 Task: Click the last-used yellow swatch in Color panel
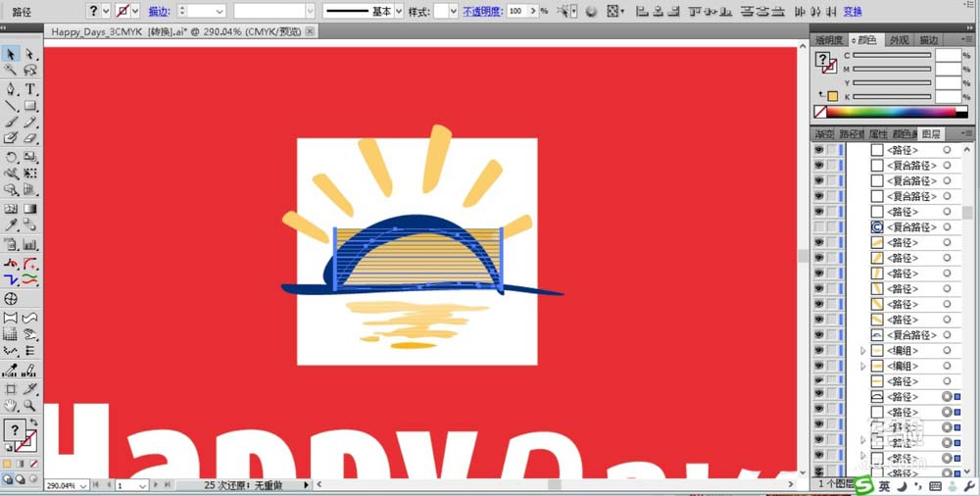[x=832, y=96]
